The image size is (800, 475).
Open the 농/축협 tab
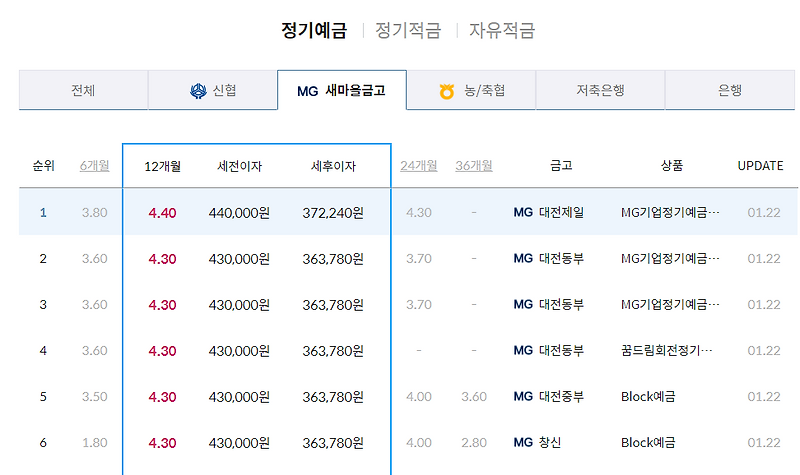click(x=471, y=90)
